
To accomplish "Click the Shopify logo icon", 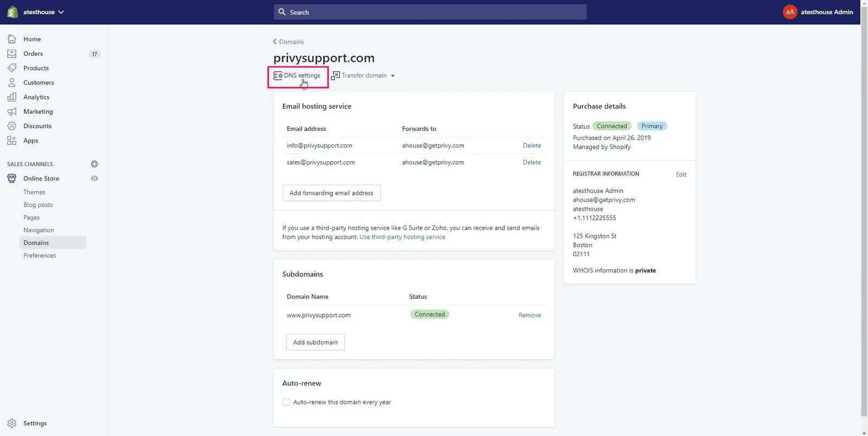I will tap(12, 12).
